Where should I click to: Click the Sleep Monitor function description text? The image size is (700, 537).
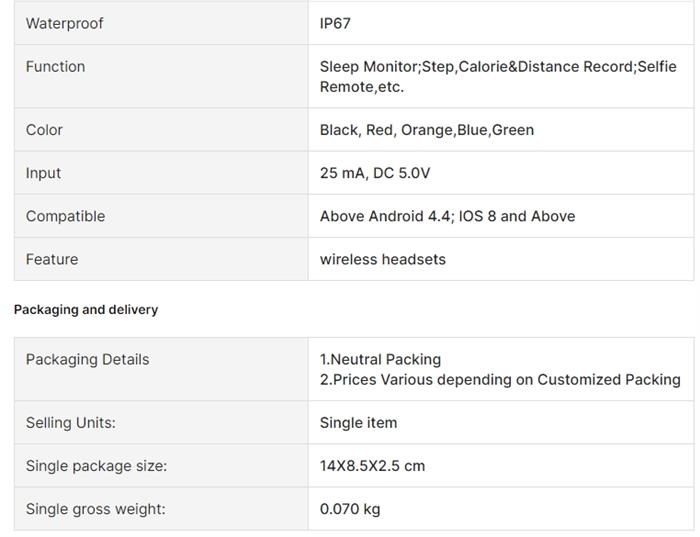498,76
